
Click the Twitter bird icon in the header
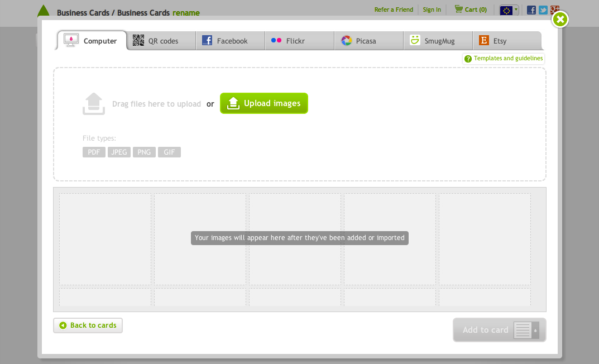543,10
